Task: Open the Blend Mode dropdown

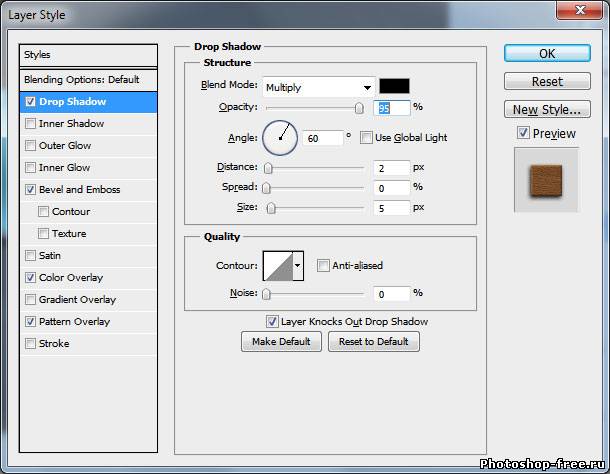Action: click(318, 87)
